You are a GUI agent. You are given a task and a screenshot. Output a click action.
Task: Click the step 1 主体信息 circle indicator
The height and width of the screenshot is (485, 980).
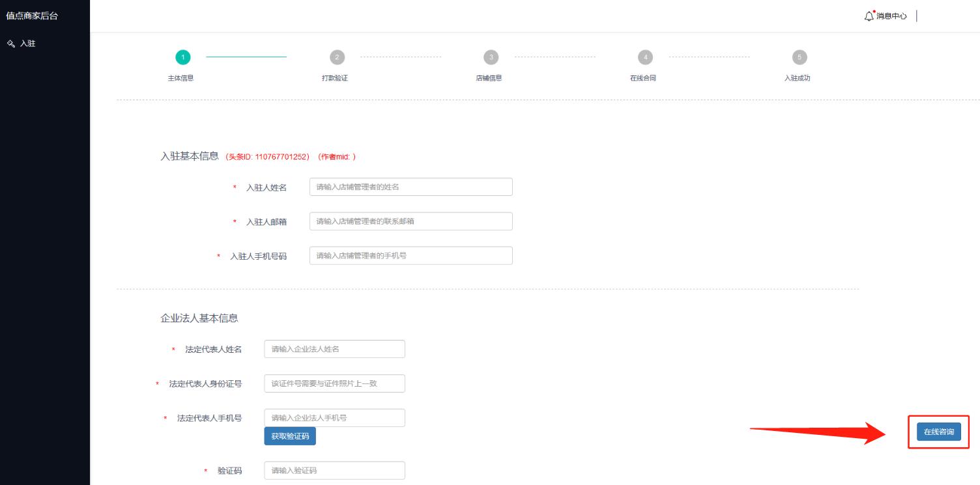183,57
